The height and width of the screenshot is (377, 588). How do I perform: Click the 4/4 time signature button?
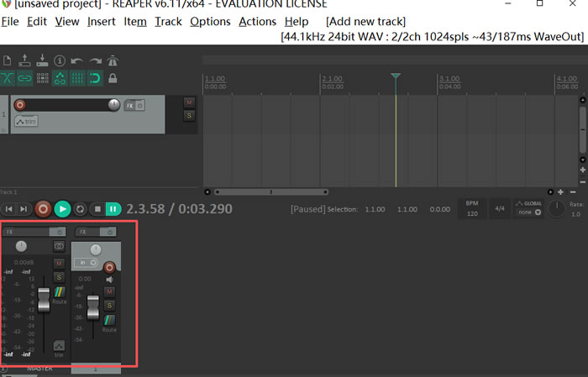pos(499,207)
